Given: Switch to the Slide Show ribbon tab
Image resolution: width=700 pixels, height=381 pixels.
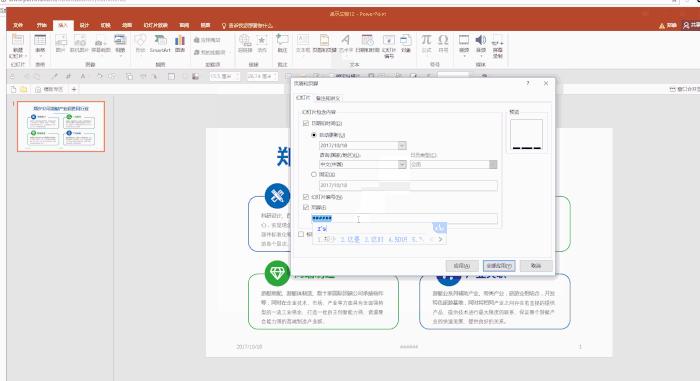Looking at the screenshot, I should coord(155,25).
